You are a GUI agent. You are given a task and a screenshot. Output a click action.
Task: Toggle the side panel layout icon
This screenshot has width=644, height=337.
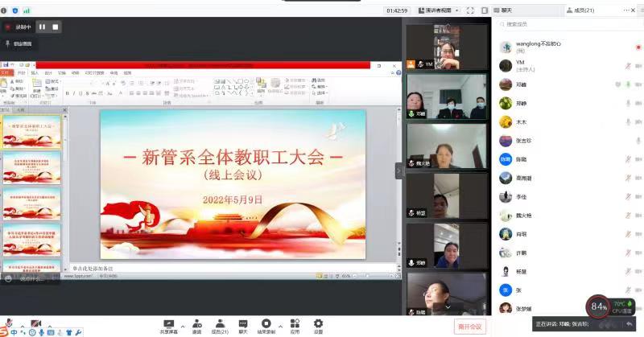[x=483, y=10]
